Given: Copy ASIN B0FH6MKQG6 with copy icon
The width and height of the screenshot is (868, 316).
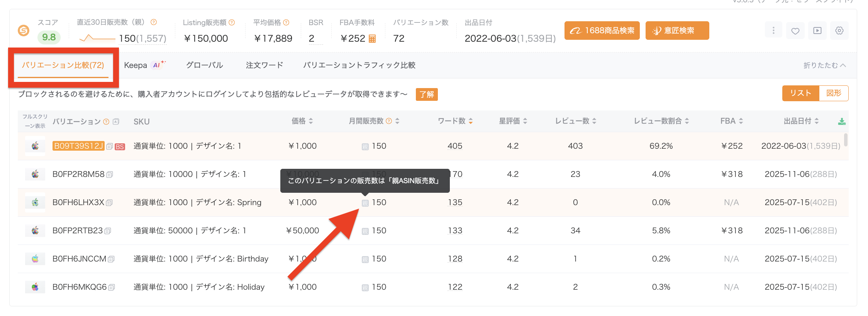Looking at the screenshot, I should tap(111, 287).
